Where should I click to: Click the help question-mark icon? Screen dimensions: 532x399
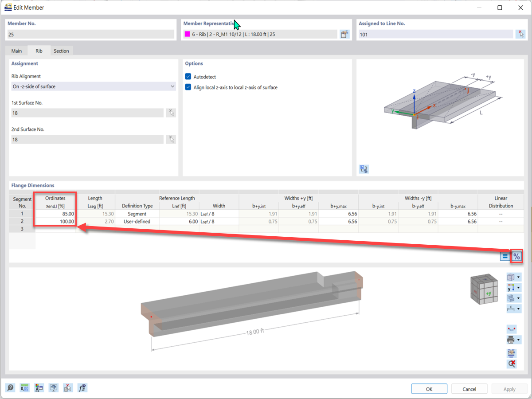(10, 387)
